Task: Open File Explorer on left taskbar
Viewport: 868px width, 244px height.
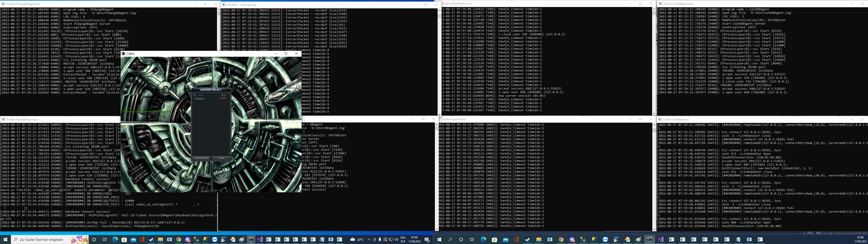Action: tap(160, 240)
